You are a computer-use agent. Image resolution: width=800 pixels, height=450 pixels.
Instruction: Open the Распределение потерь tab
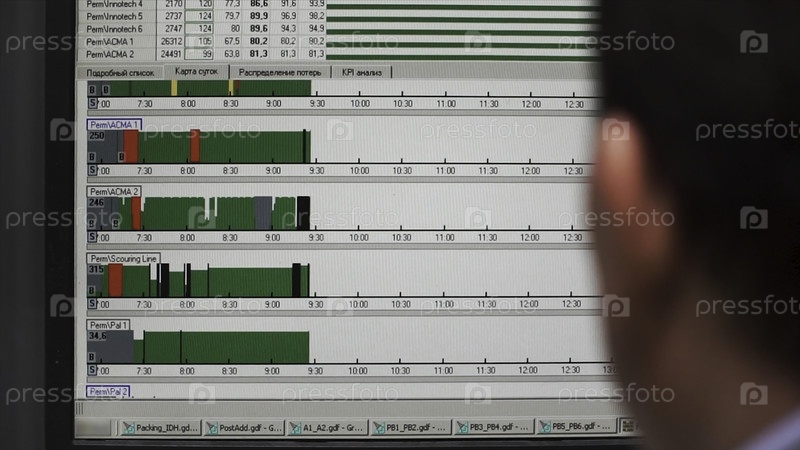pyautogui.click(x=281, y=73)
